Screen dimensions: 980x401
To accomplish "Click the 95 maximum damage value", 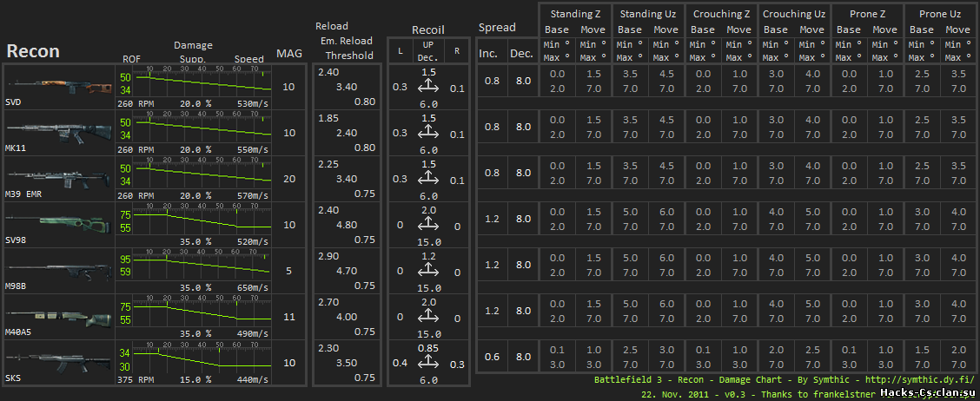I will click(x=126, y=260).
